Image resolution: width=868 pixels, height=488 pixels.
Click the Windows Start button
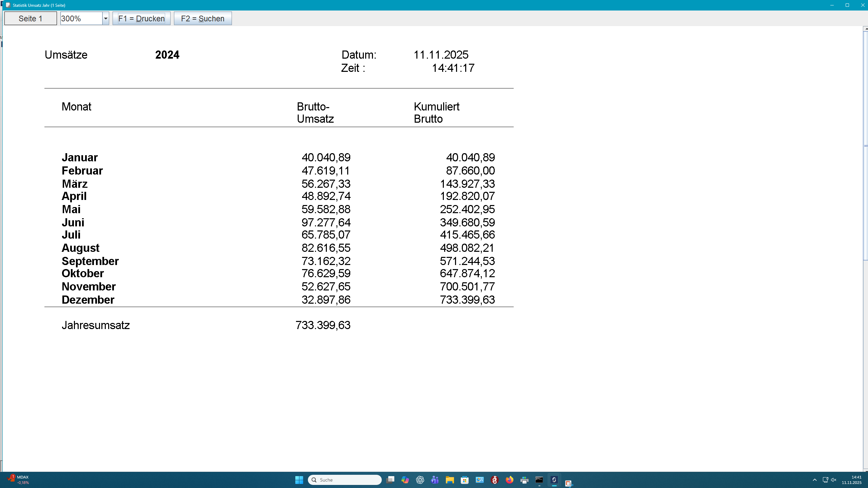point(299,480)
